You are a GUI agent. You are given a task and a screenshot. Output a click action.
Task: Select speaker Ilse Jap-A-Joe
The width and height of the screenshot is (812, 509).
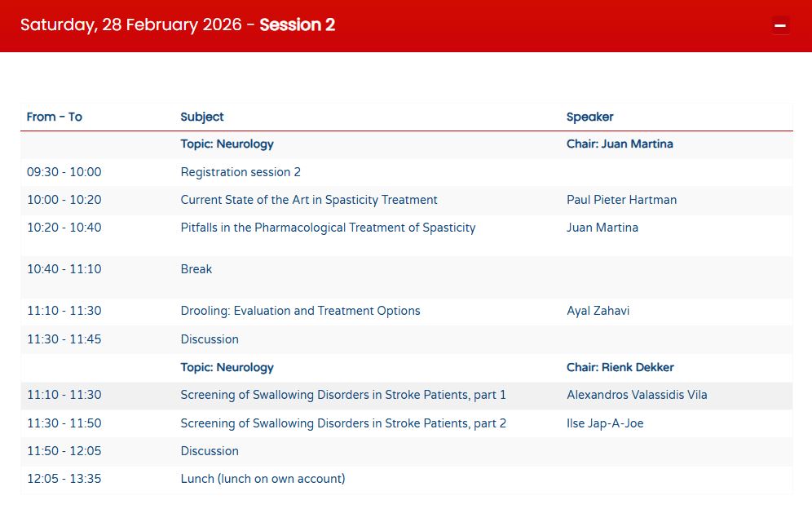(605, 423)
